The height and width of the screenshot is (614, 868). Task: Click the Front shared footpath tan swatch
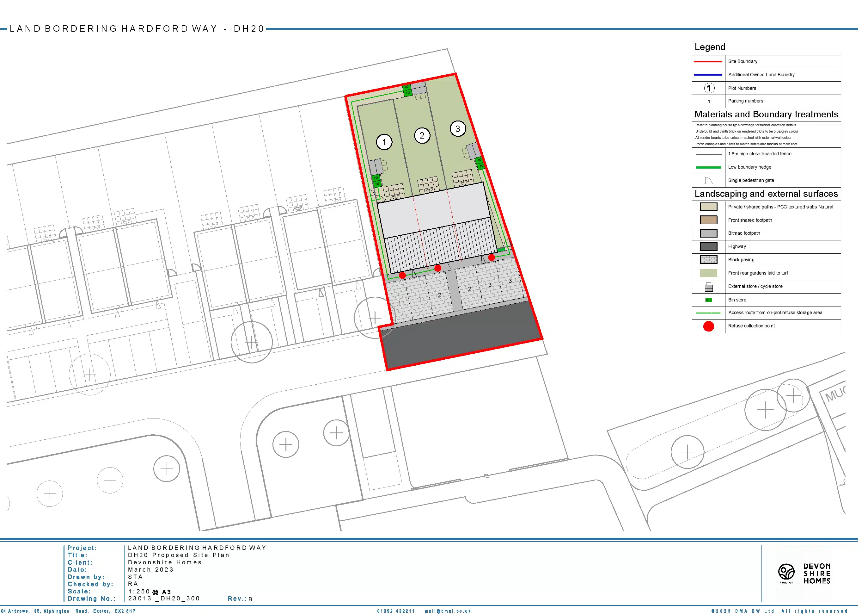tap(708, 220)
